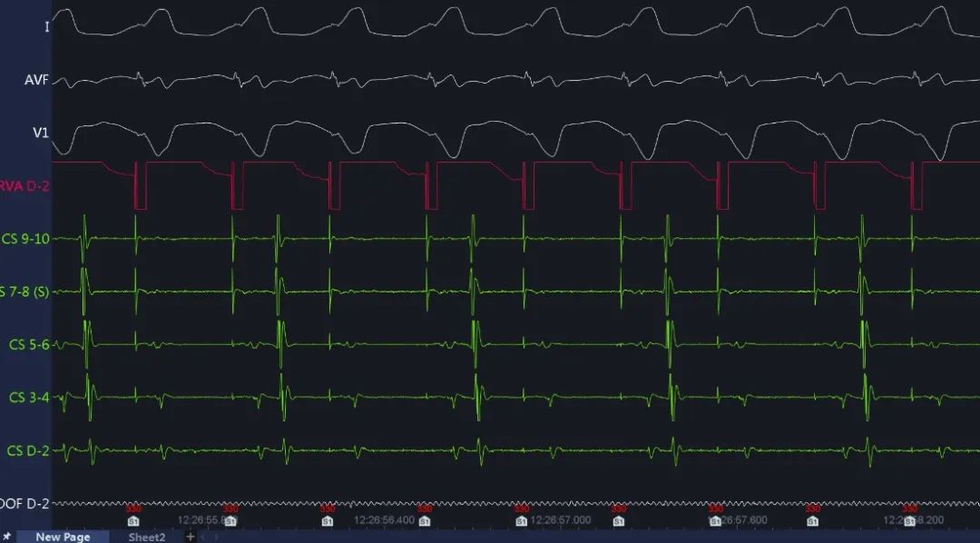Open the New Page tab
Viewport: 980px width, 543px height.
tap(63, 537)
